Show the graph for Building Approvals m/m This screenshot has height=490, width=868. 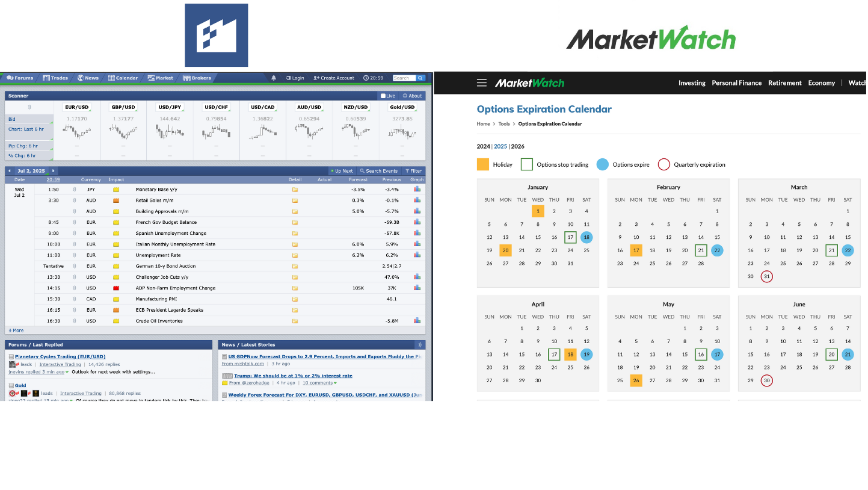pos(417,211)
